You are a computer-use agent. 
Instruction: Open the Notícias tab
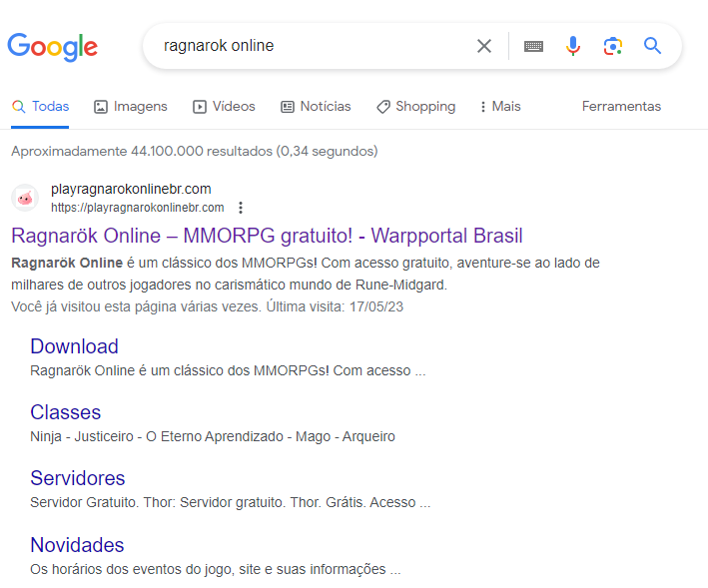tap(316, 107)
